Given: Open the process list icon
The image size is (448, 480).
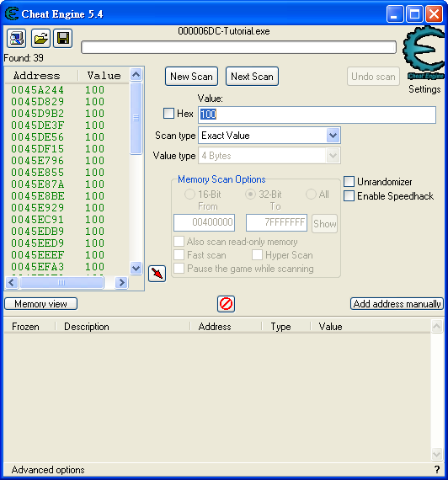Looking at the screenshot, I should (x=16, y=38).
